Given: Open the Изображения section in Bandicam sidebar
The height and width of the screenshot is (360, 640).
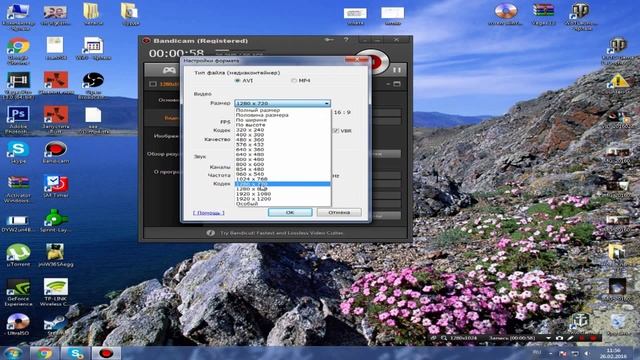Looking at the screenshot, I should [x=167, y=136].
